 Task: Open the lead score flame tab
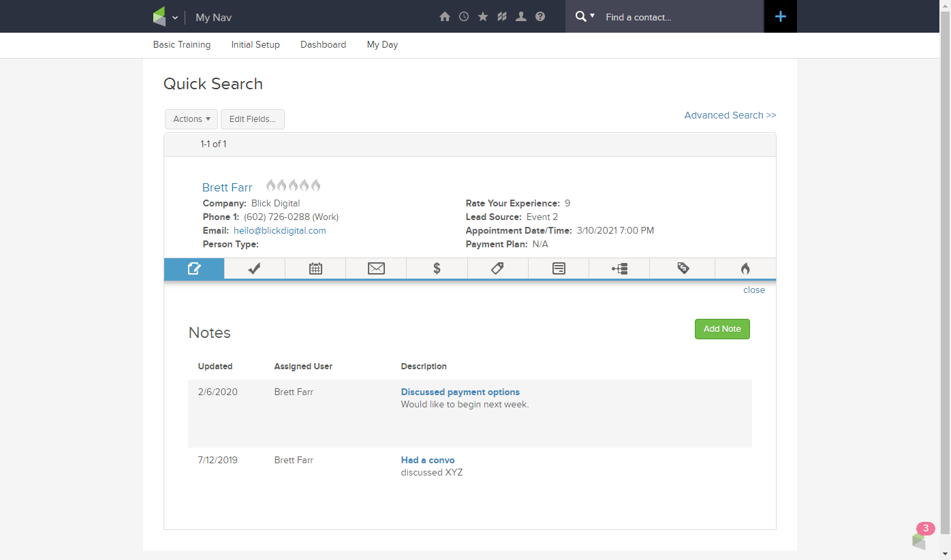point(745,268)
